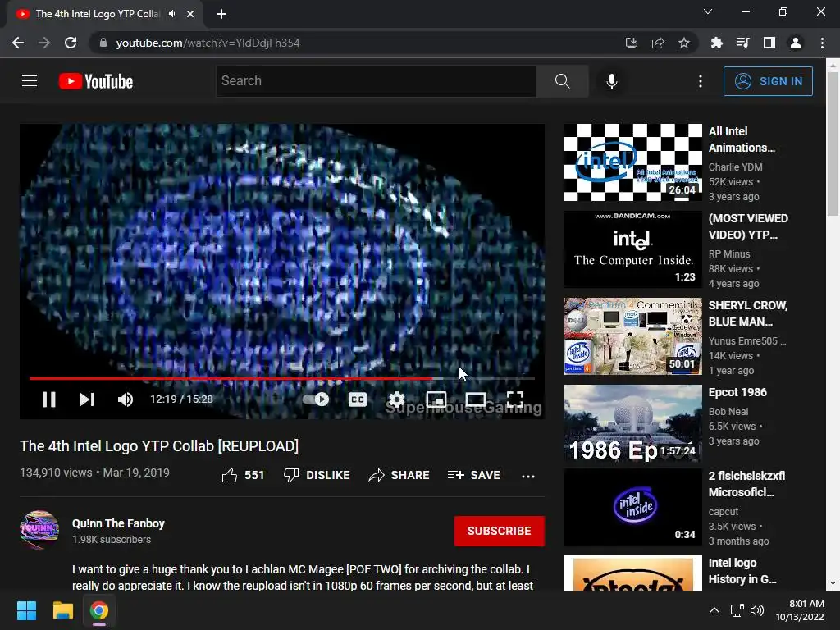Show hidden system tray icons

[x=714, y=610]
